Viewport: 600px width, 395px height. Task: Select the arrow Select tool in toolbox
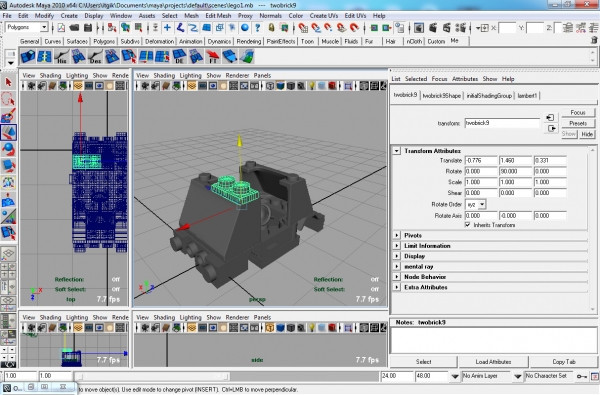[8, 83]
